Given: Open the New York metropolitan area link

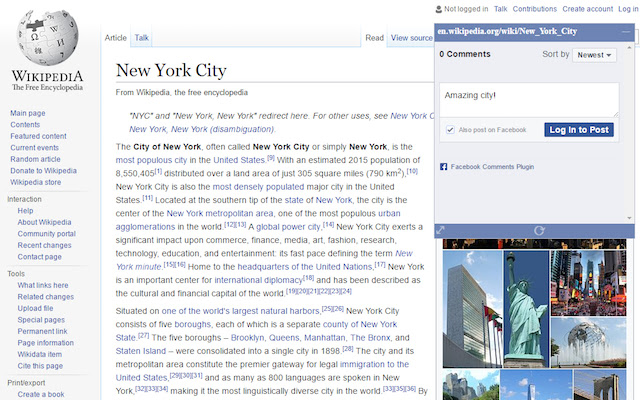Looking at the screenshot, I should point(220,213).
